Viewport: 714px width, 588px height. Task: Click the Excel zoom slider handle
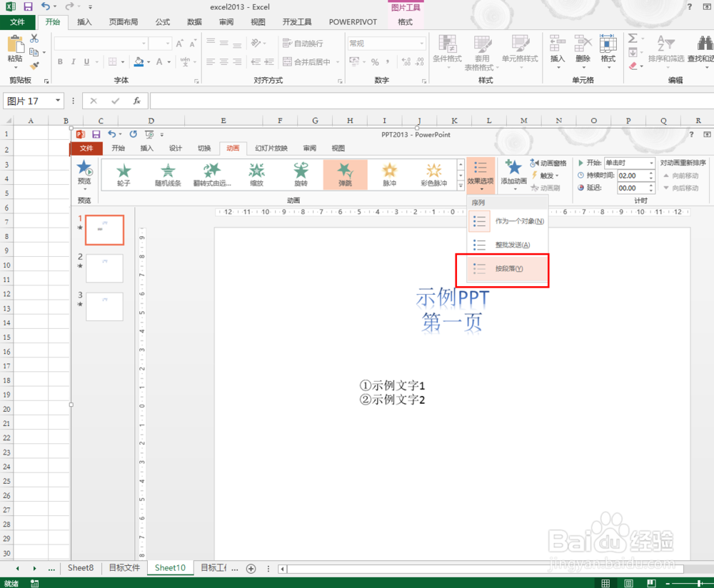(x=699, y=583)
